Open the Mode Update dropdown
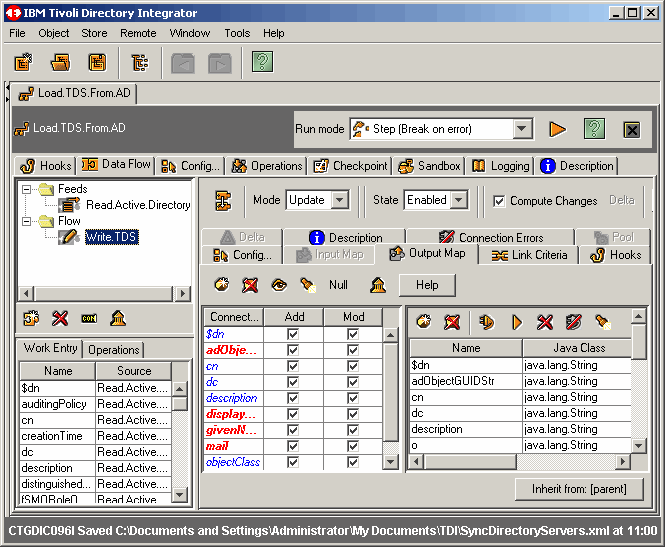The width and height of the screenshot is (665, 547). [x=340, y=200]
